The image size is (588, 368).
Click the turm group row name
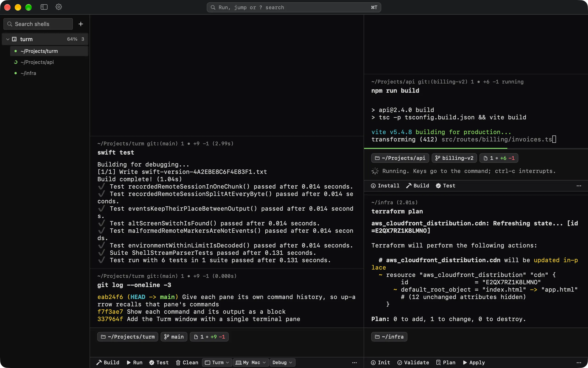pos(26,39)
